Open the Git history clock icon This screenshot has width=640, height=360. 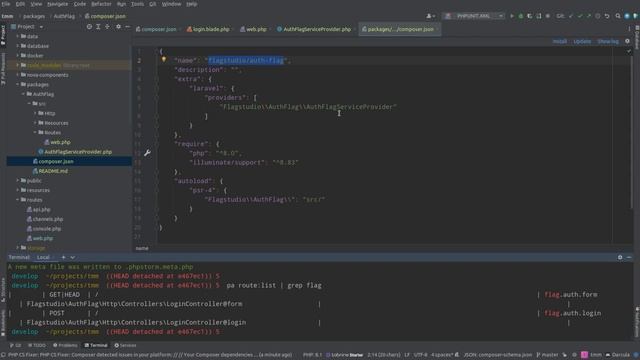pos(598,16)
